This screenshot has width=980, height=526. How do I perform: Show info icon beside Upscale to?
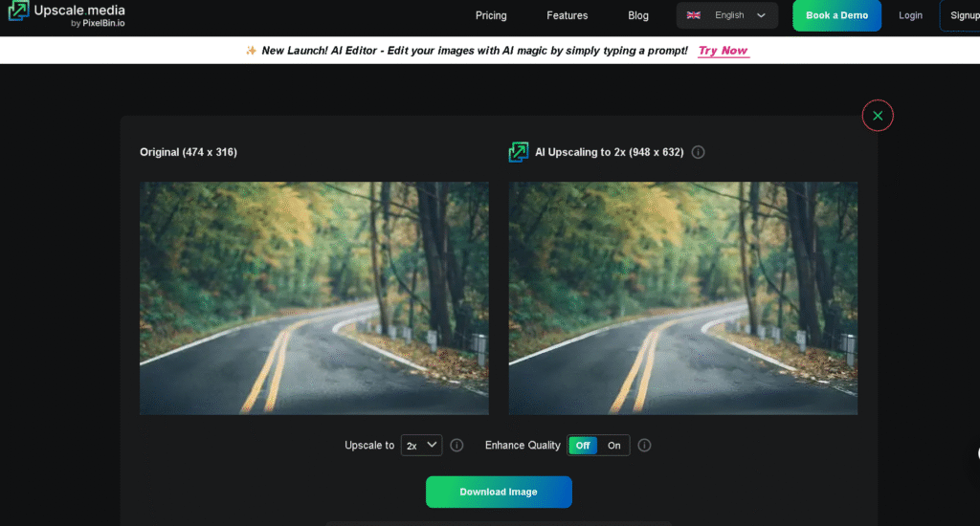tap(457, 446)
